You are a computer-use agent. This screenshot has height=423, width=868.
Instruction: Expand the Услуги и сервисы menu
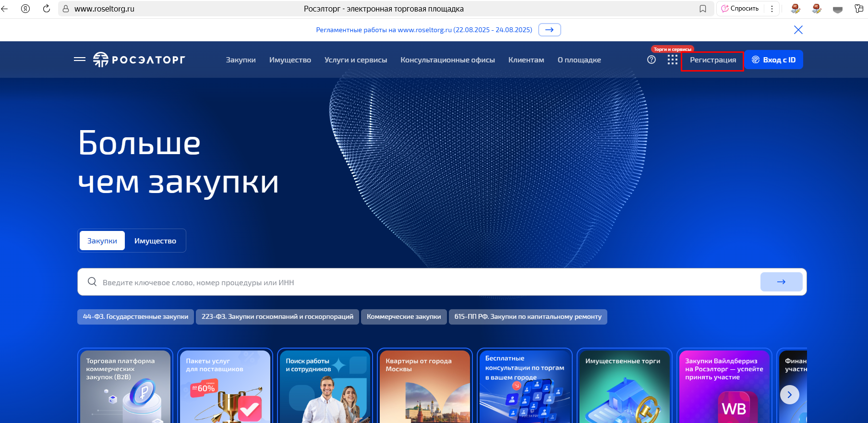coord(355,60)
